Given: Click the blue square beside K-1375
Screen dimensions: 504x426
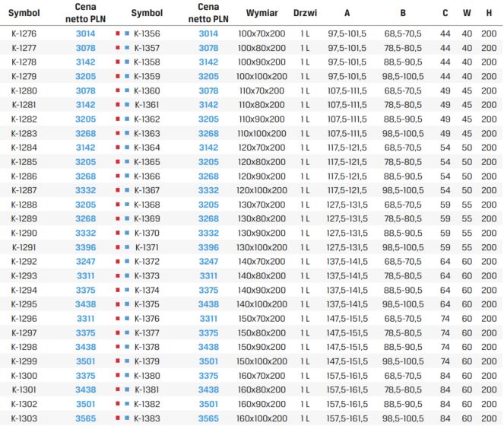Looking at the screenshot, I should coord(127,304).
